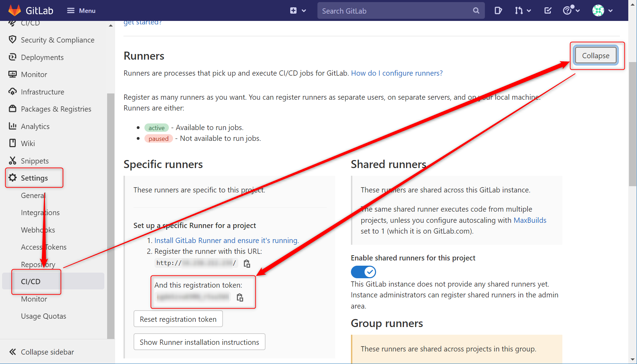
Task: Open Integrations settings submenu item
Action: pos(40,212)
